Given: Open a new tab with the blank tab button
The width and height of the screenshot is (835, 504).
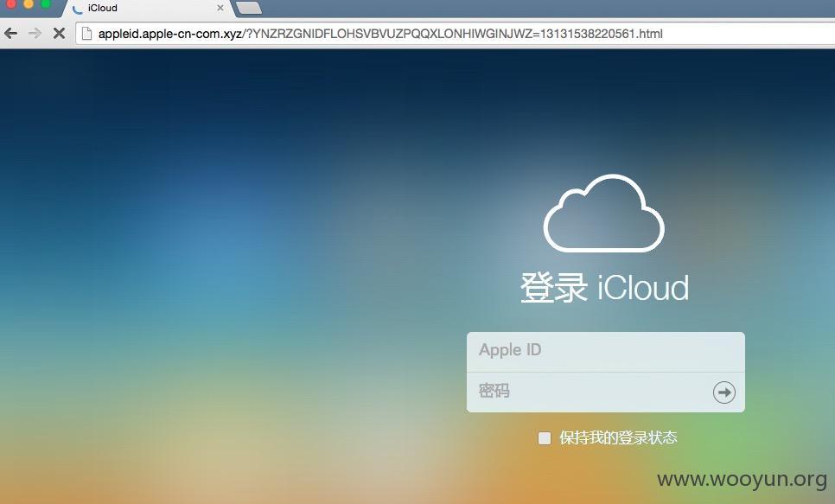Looking at the screenshot, I should [x=249, y=8].
